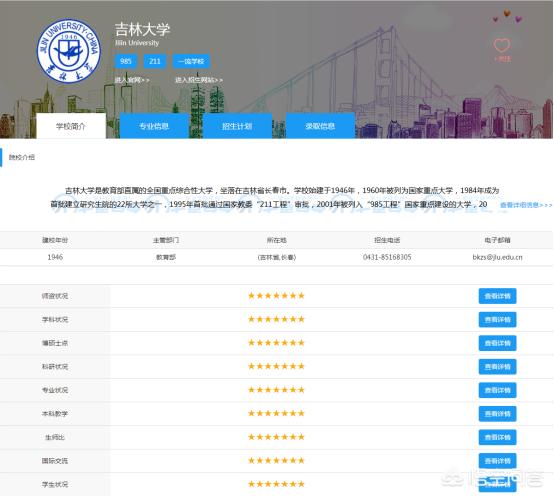Switch to the 录取信息 tab
This screenshot has height=497, width=554.
(x=320, y=126)
